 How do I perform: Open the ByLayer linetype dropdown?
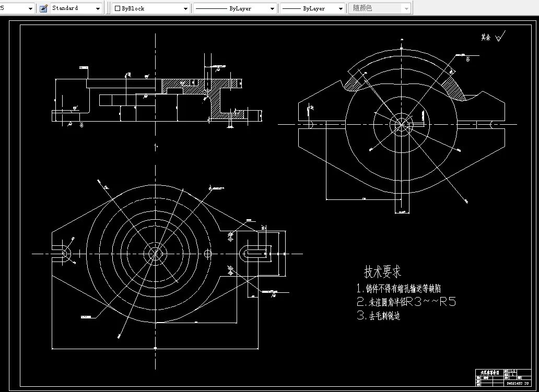point(272,8)
